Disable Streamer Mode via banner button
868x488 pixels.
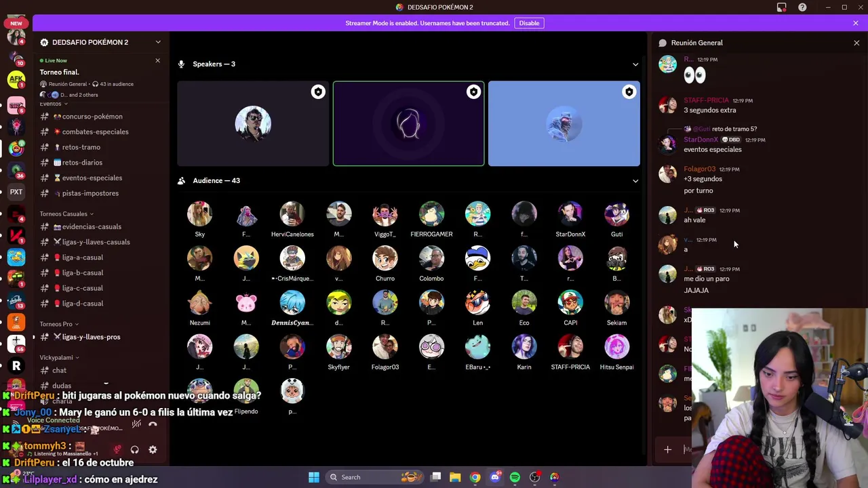(x=529, y=23)
